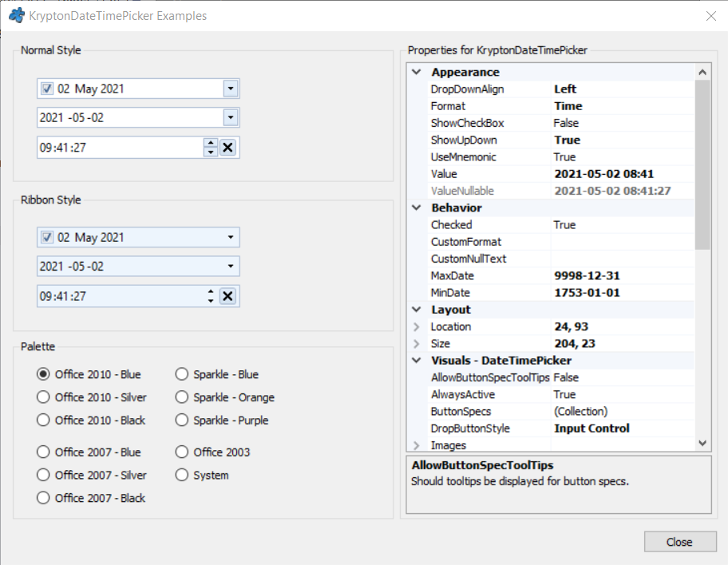728x565 pixels.
Task: Select the ShowUpDown property row
Action: tap(561, 140)
